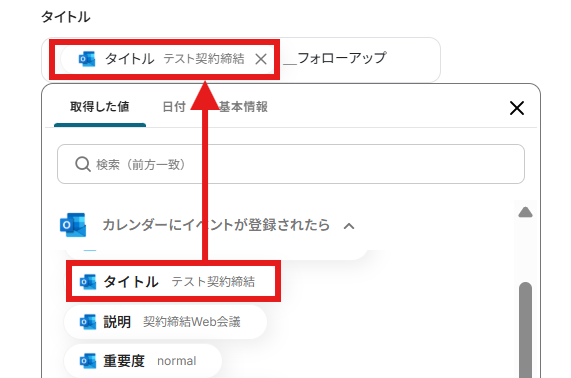Viewport: 571px width, 378px height.
Task: Click the vertical scrollbar thumb of the list
Action: (x=525, y=330)
